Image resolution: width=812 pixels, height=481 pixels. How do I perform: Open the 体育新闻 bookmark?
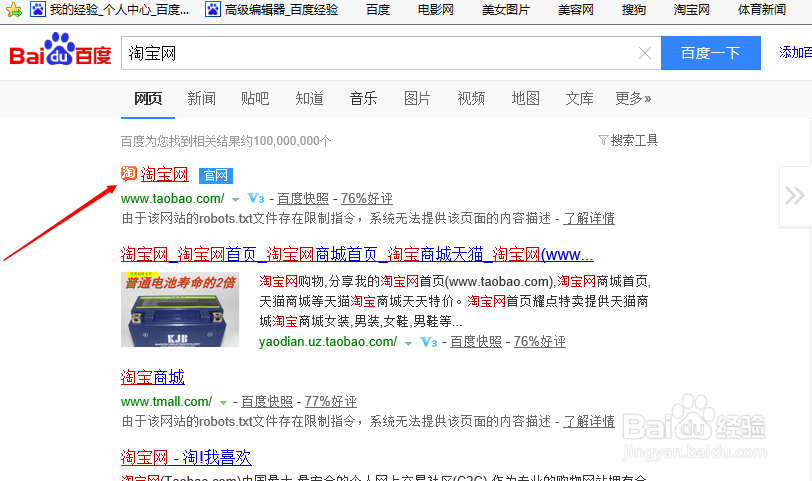762,9
